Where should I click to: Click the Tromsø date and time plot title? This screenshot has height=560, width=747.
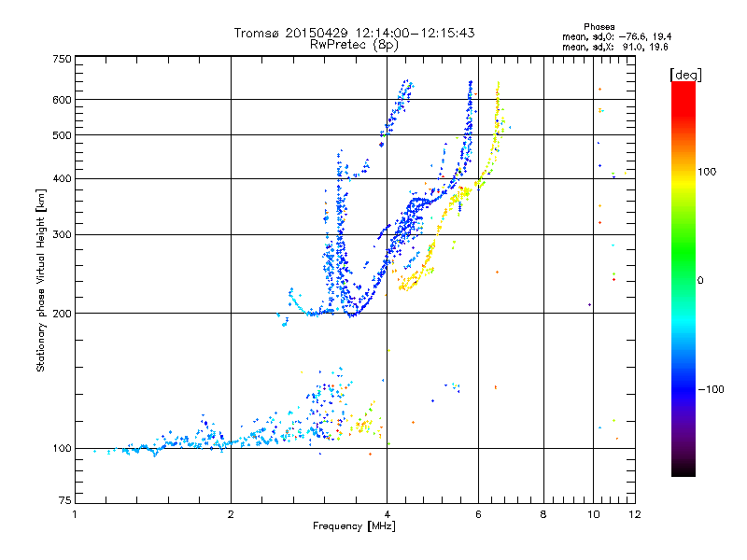click(x=354, y=33)
